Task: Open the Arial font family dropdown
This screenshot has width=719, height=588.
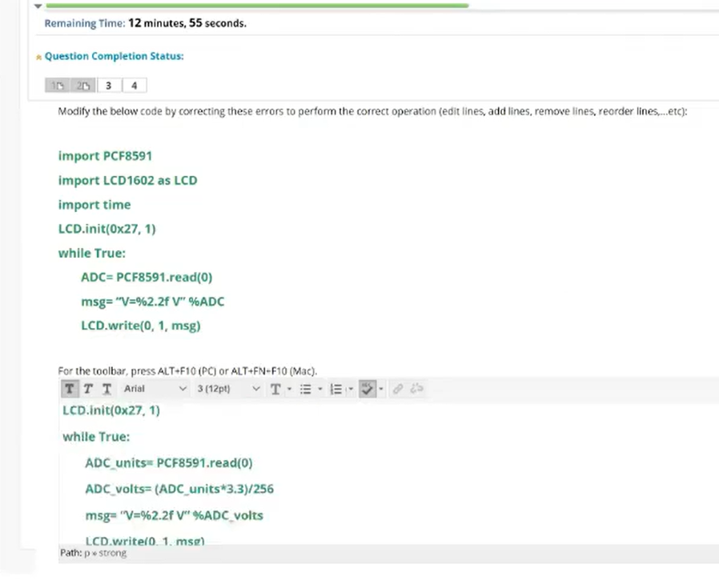Action: click(155, 389)
